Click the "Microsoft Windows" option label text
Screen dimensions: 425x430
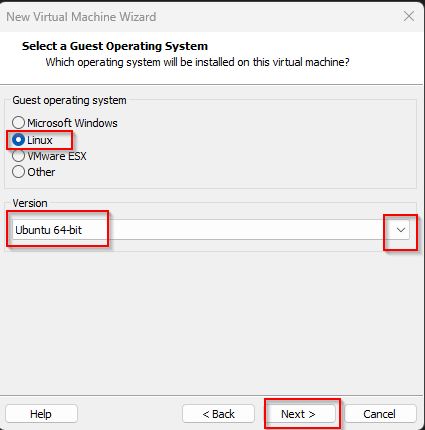pos(72,123)
